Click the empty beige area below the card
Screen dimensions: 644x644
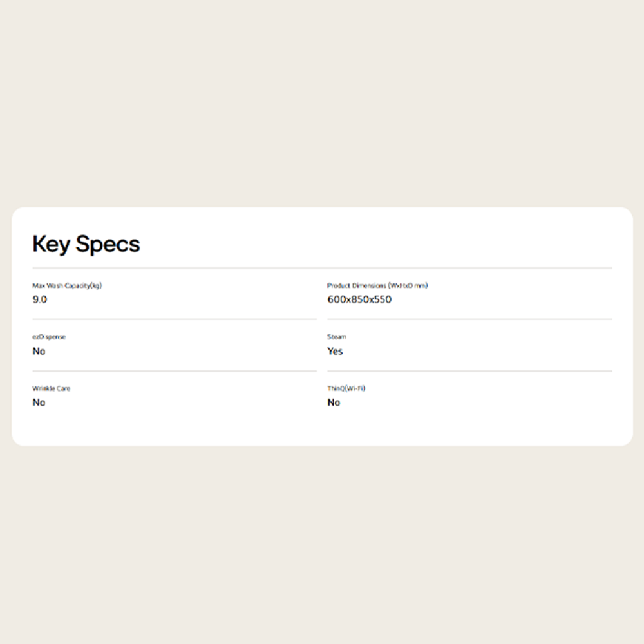[322, 547]
